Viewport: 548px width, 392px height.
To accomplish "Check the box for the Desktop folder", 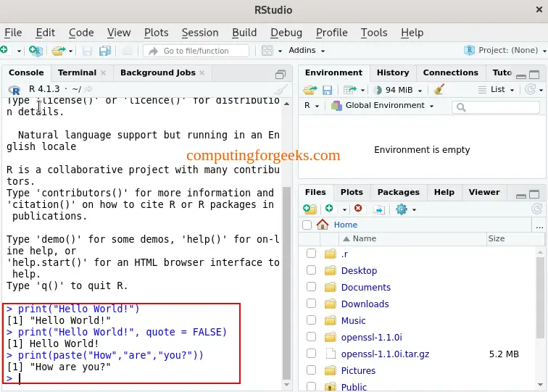I will pos(311,270).
